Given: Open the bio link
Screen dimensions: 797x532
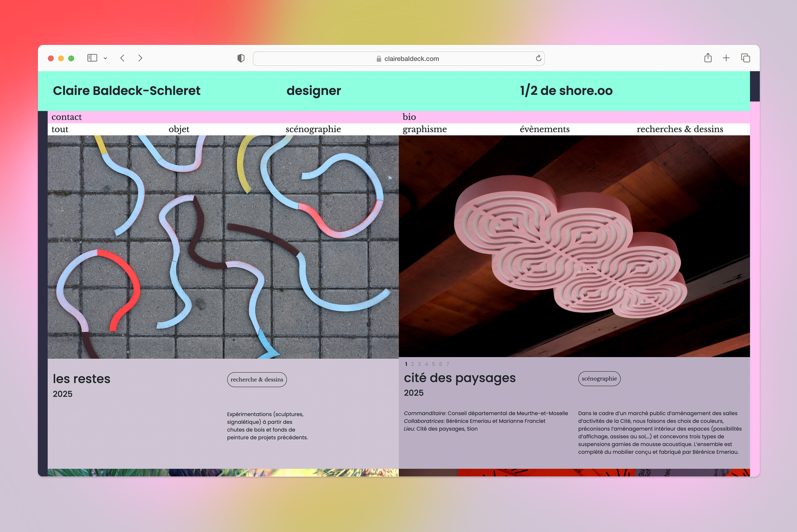Looking at the screenshot, I should click(409, 117).
